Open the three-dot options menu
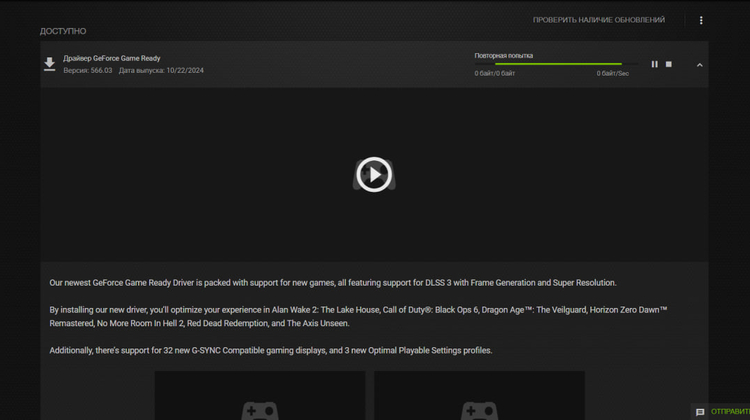The width and height of the screenshot is (750, 420). pos(701,20)
